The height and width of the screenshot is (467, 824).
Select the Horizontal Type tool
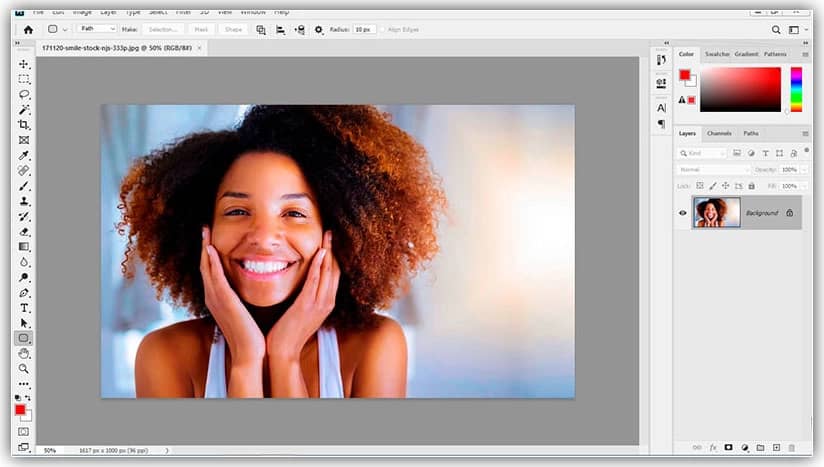pos(24,308)
